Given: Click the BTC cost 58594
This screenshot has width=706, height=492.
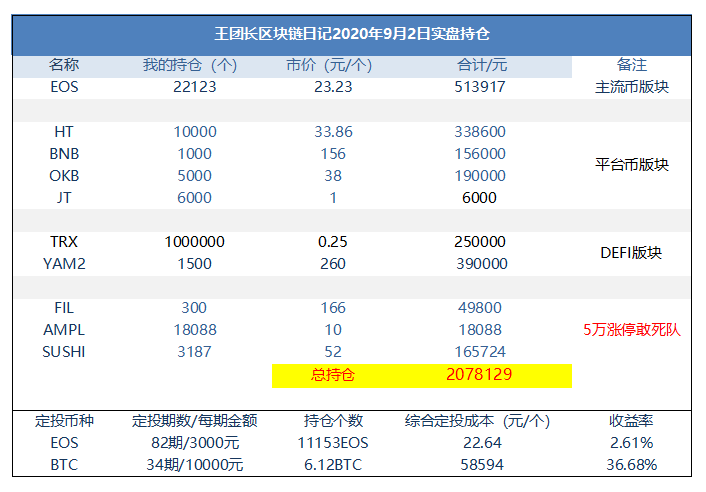Looking at the screenshot, I should click(482, 465).
